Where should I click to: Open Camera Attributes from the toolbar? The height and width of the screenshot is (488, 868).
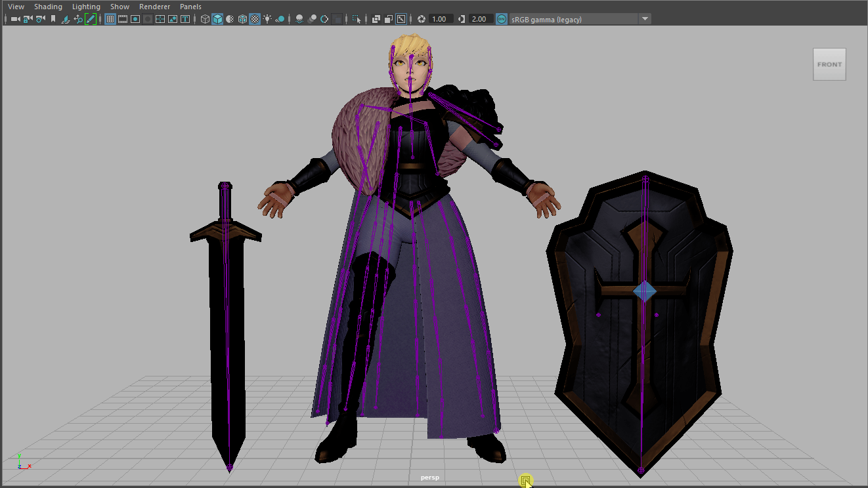pos(41,19)
